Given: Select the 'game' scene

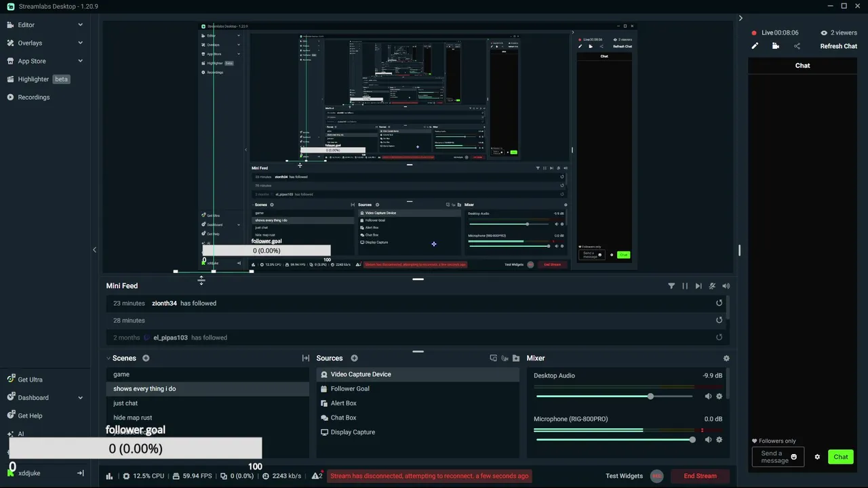Looking at the screenshot, I should (208, 374).
